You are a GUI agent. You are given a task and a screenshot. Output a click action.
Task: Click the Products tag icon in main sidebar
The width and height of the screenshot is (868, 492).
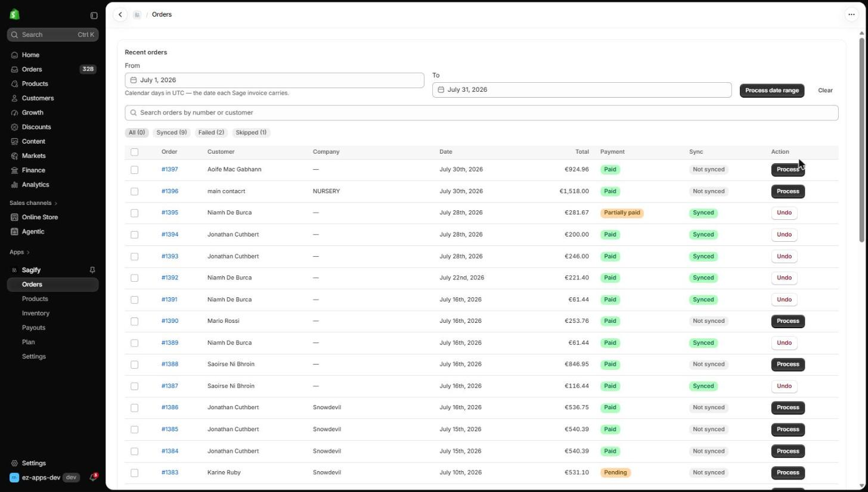click(14, 84)
